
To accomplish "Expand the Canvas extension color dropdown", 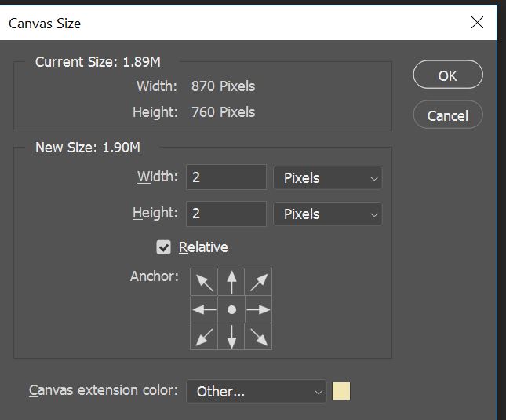I will [256, 391].
